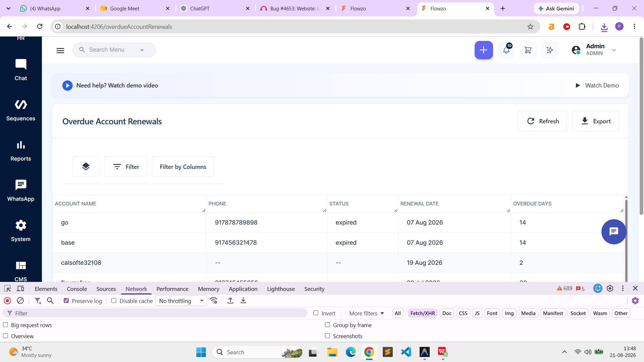Viewport: 644px width, 362px height.
Task: Toggle Preserve log checkbox
Action: point(66,301)
